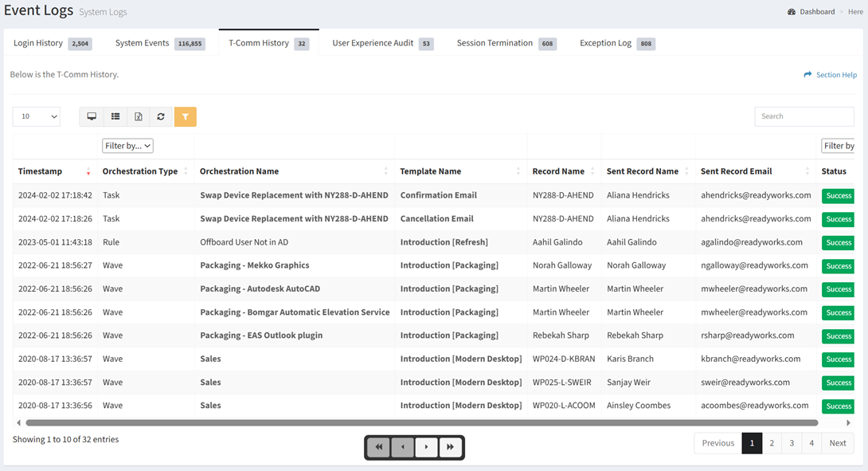The height and width of the screenshot is (471, 868).
Task: Click 'Packaging - Autodesk AutoCAD' orchestration name
Action: [x=260, y=288]
